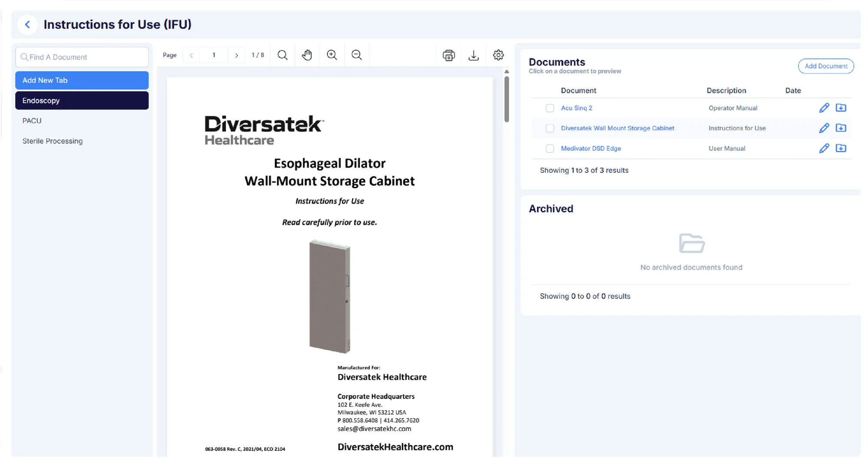The width and height of the screenshot is (868, 465).
Task: Select the Medivator DSD Edge checkbox
Action: [x=550, y=148]
